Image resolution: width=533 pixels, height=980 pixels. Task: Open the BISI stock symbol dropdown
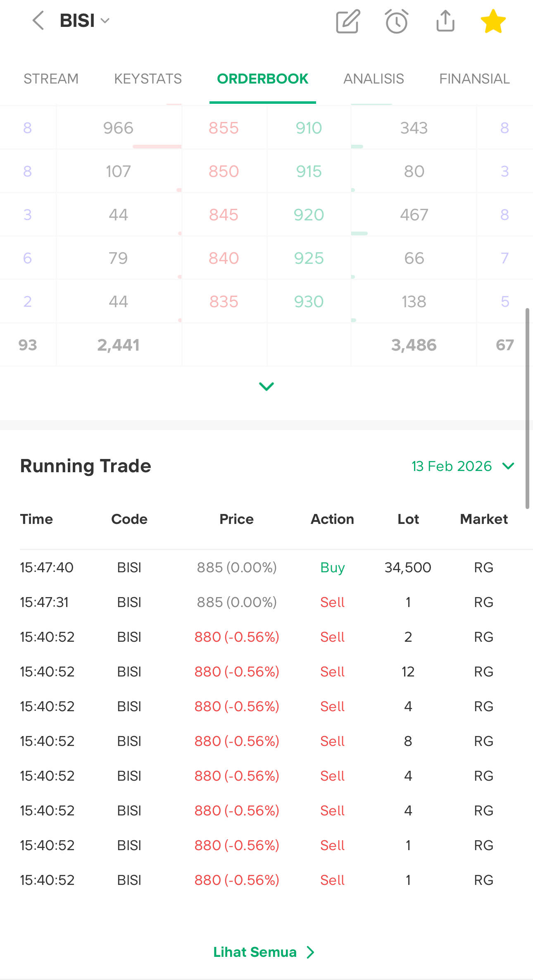click(85, 21)
